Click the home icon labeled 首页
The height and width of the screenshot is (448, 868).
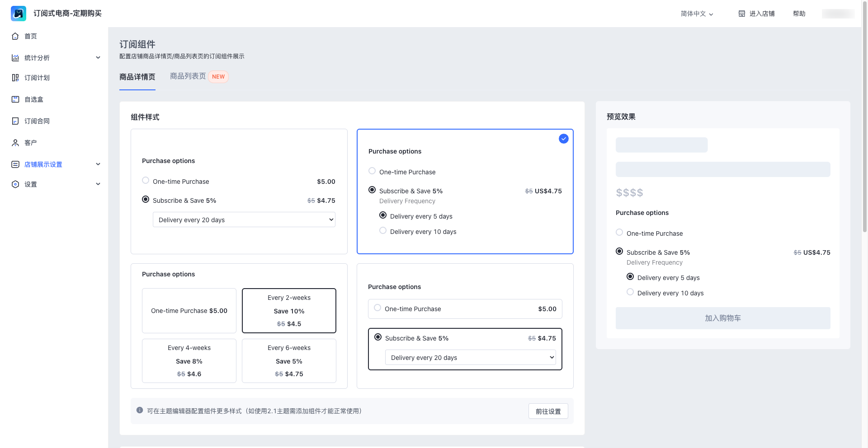pyautogui.click(x=15, y=36)
